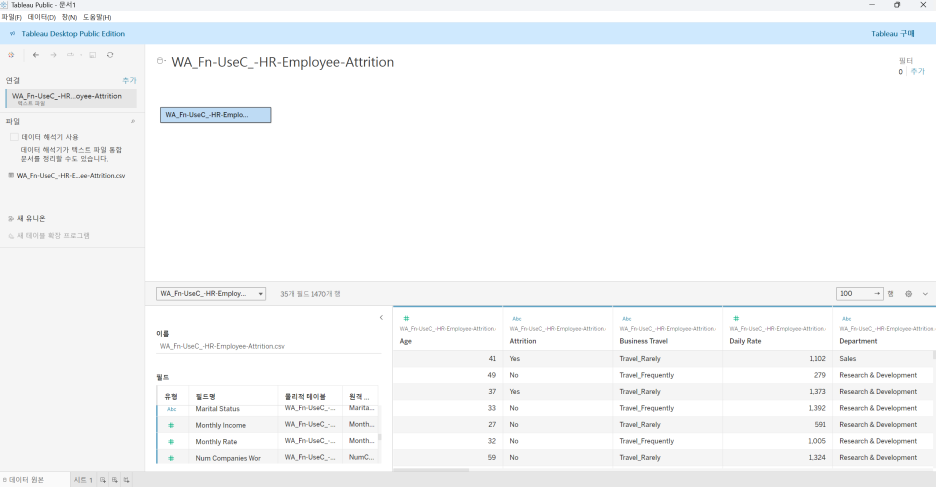The image size is (936, 487).
Task: Click the 유형 column header
Action: click(171, 396)
